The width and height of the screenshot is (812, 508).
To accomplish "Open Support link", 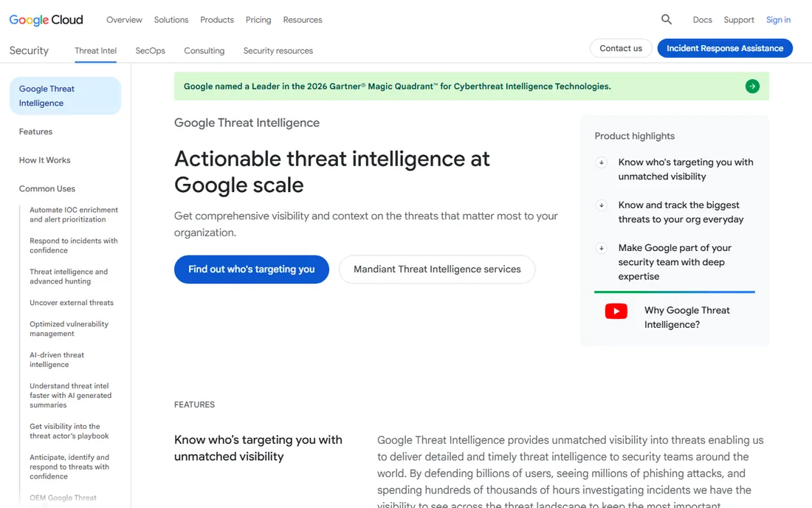I will (739, 20).
